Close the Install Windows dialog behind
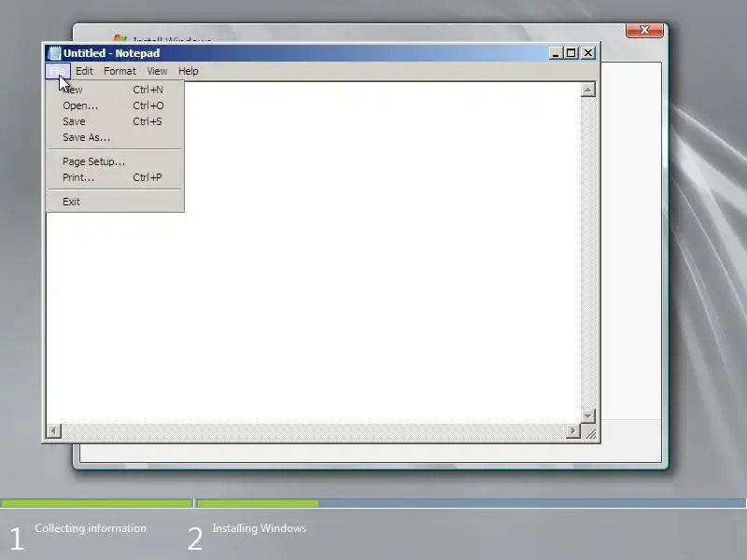The height and width of the screenshot is (560, 747). (x=644, y=30)
